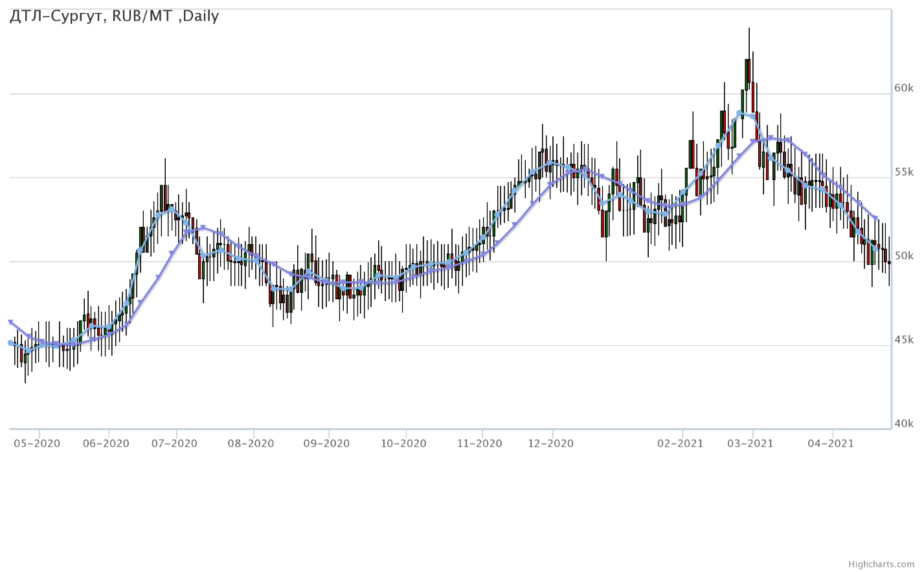Click the last light-blue marker at line end
Image resolution: width=924 pixels, height=572 pixels.
tap(875, 249)
